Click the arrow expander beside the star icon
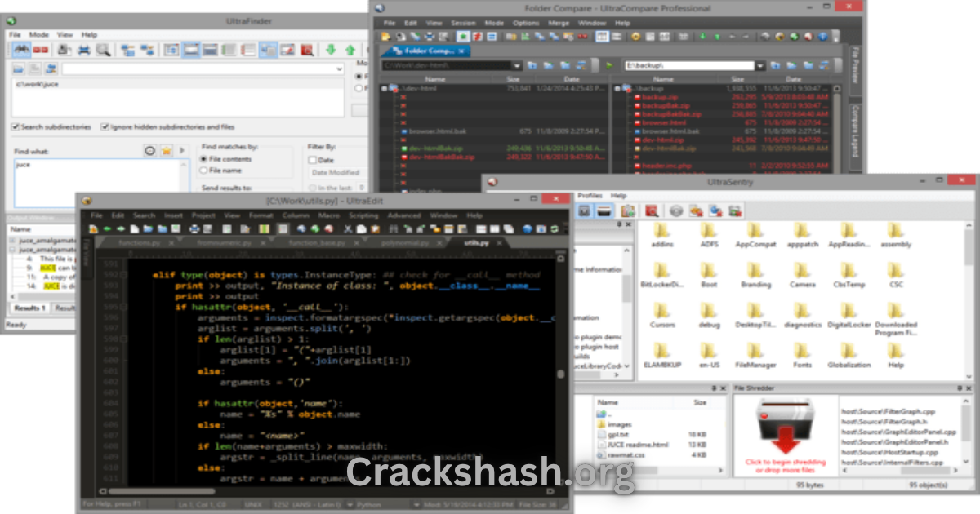Viewport: 980px width, 514px height. point(182,151)
